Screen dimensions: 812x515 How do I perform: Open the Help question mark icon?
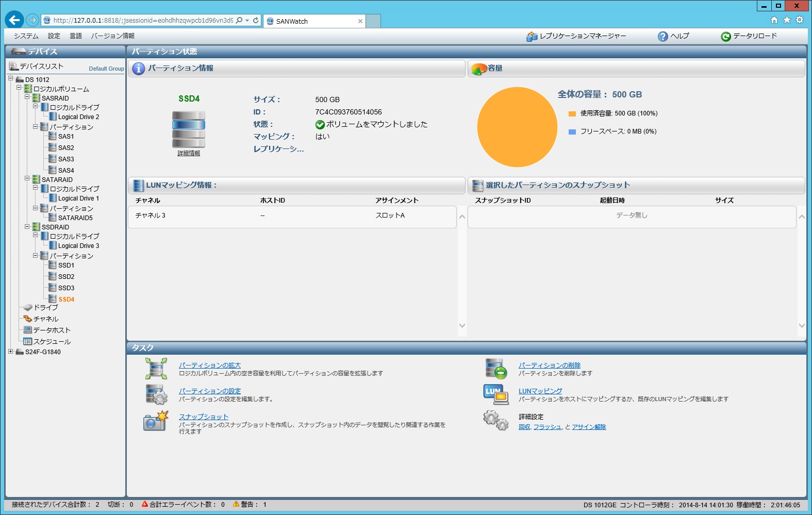coord(662,37)
